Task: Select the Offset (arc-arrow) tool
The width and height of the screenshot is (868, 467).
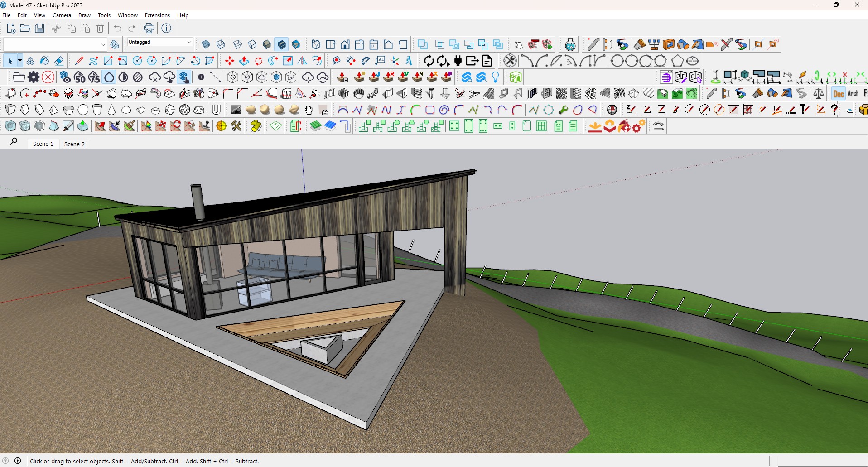Action: point(317,61)
